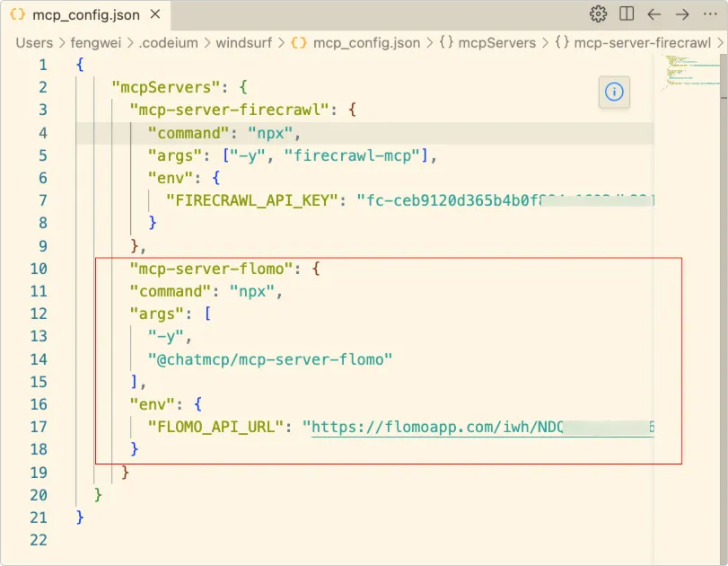Click the "command" key on line 11
This screenshot has height=566, width=728.
click(170, 291)
